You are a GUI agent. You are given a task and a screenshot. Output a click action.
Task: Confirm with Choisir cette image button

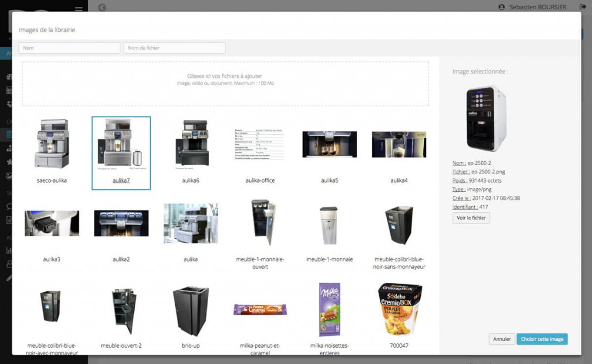(x=542, y=339)
